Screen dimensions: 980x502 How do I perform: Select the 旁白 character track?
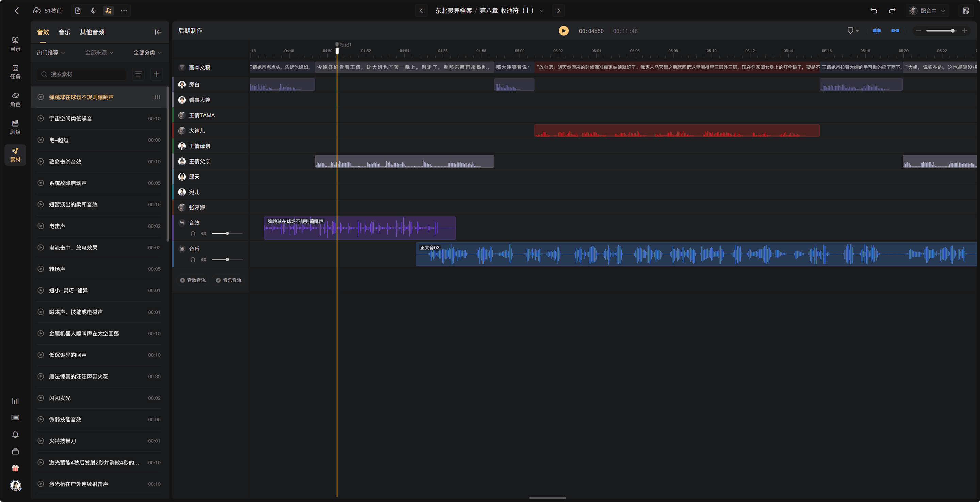[x=210, y=84]
